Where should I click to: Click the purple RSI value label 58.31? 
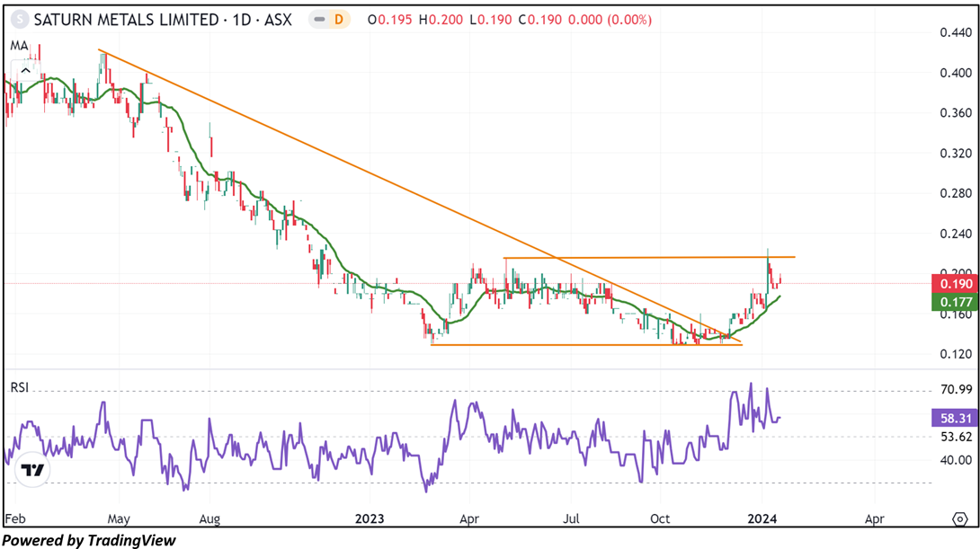(955, 418)
